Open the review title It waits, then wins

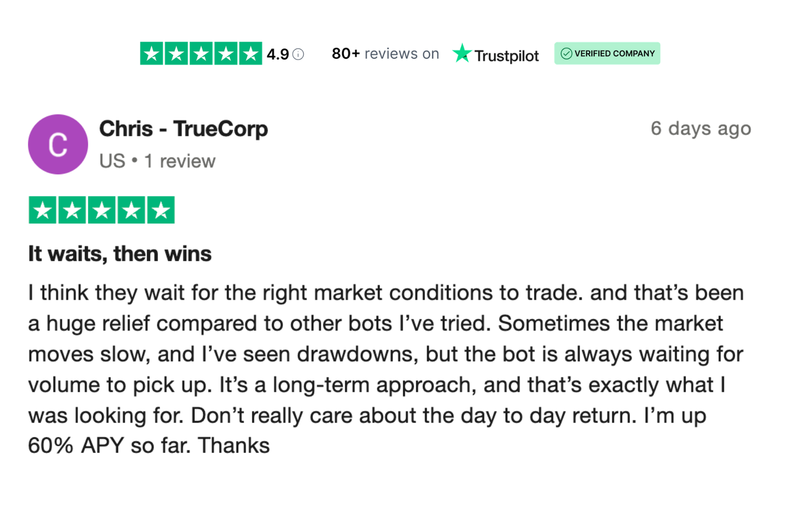tap(120, 254)
